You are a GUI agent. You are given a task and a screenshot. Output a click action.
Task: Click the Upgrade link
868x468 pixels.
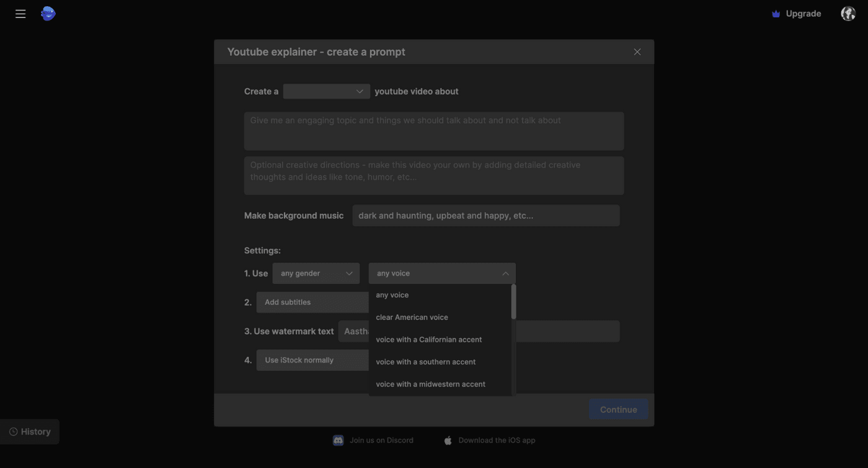coord(803,14)
